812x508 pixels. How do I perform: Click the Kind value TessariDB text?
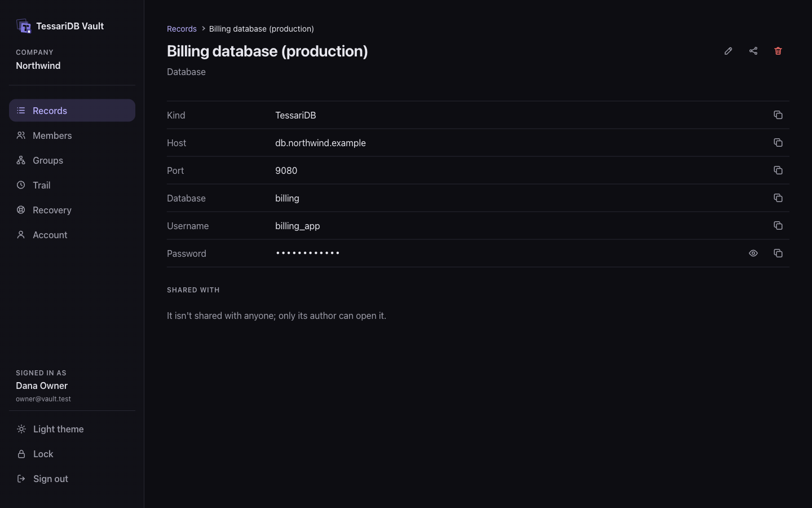[x=295, y=115]
